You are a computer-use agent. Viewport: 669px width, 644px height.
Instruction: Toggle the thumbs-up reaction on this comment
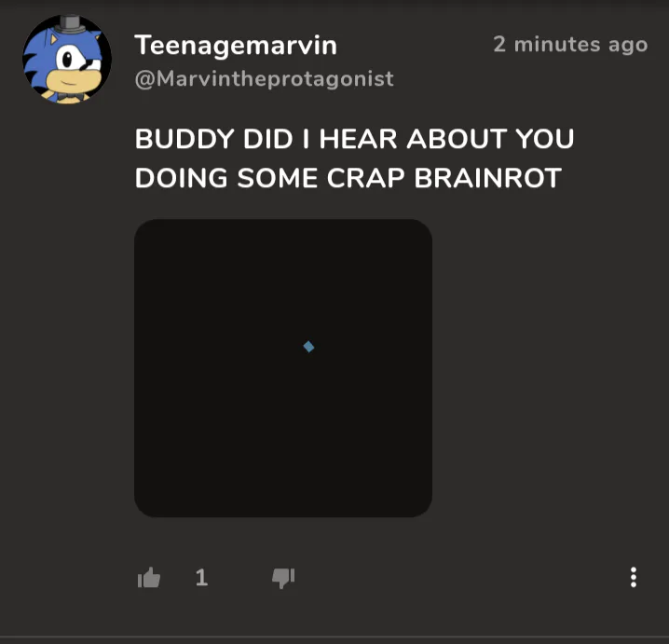pos(149,578)
